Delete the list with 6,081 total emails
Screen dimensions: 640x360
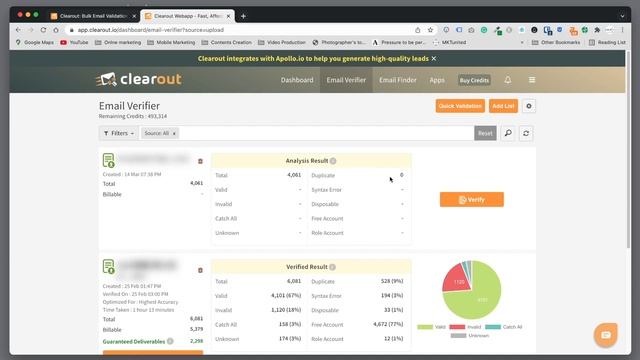(200, 270)
